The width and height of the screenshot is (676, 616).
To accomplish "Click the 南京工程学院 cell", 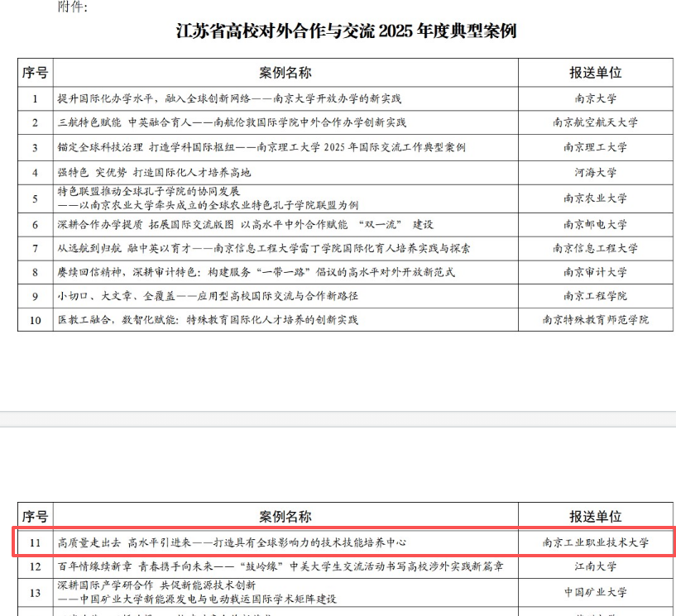I will tap(595, 296).
